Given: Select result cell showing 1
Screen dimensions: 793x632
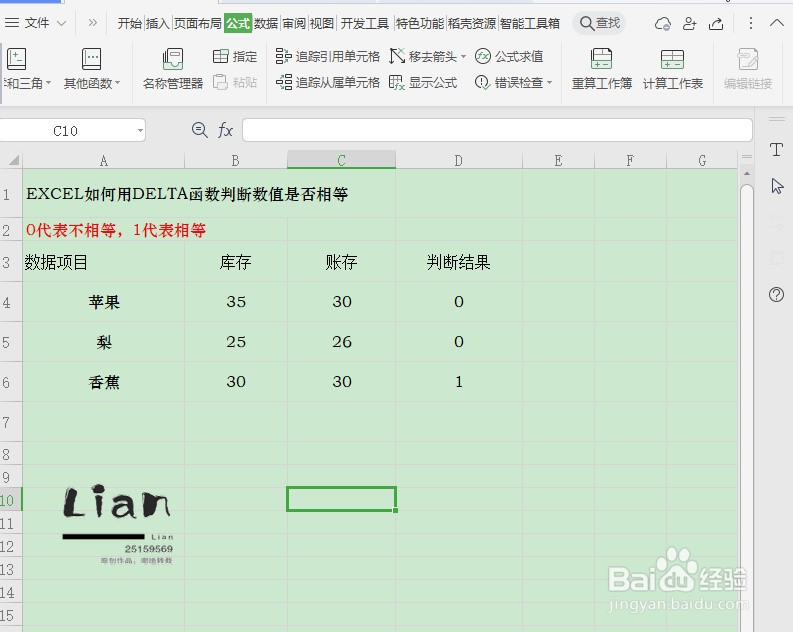Looking at the screenshot, I should 459,382.
